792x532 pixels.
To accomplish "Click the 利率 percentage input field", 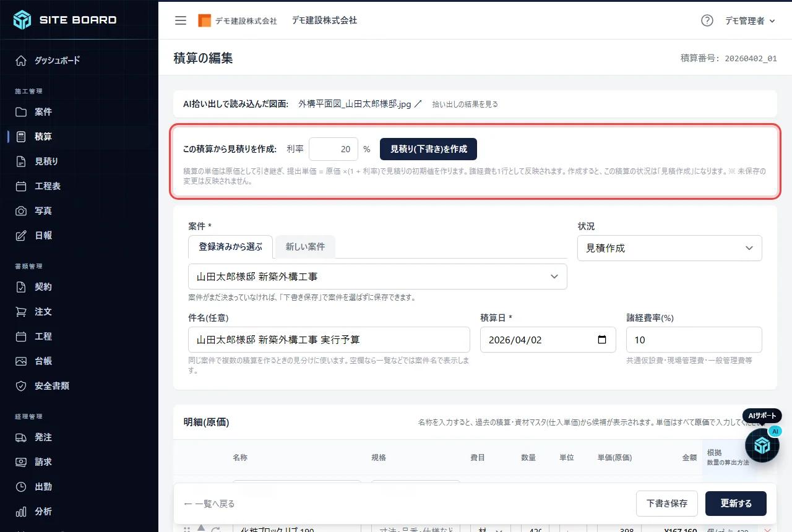I will pyautogui.click(x=334, y=149).
